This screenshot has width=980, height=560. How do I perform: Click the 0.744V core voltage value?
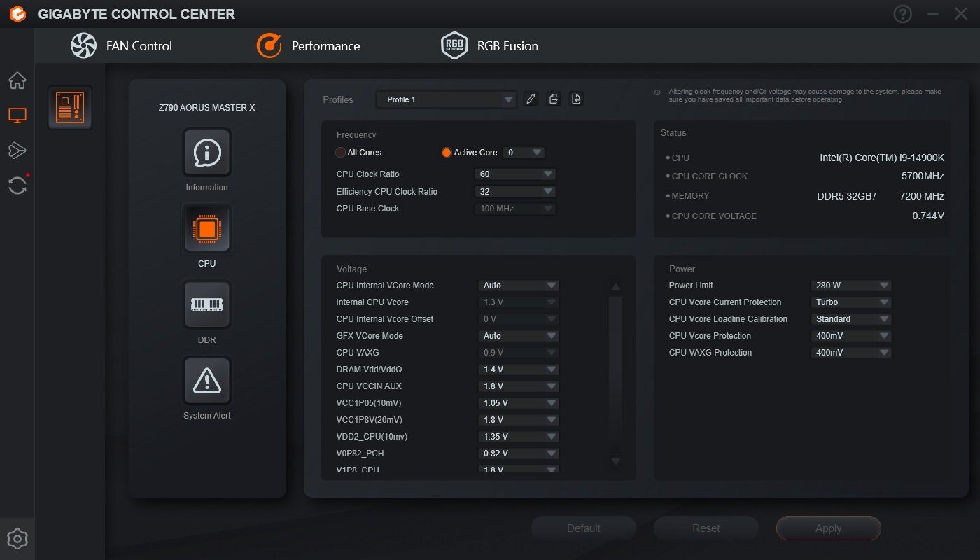pyautogui.click(x=928, y=216)
